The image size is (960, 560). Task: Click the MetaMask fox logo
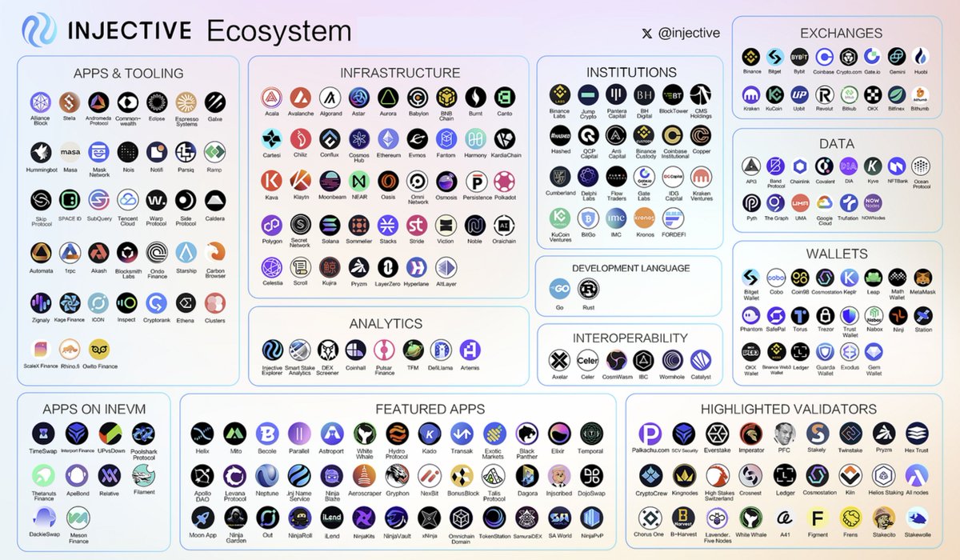[x=922, y=278]
